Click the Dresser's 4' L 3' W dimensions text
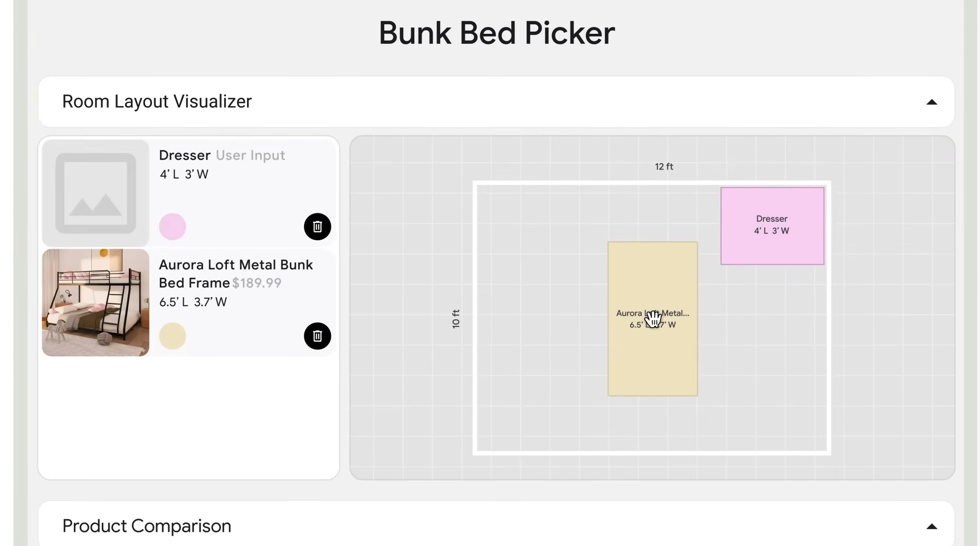The image size is (980, 546). [184, 174]
